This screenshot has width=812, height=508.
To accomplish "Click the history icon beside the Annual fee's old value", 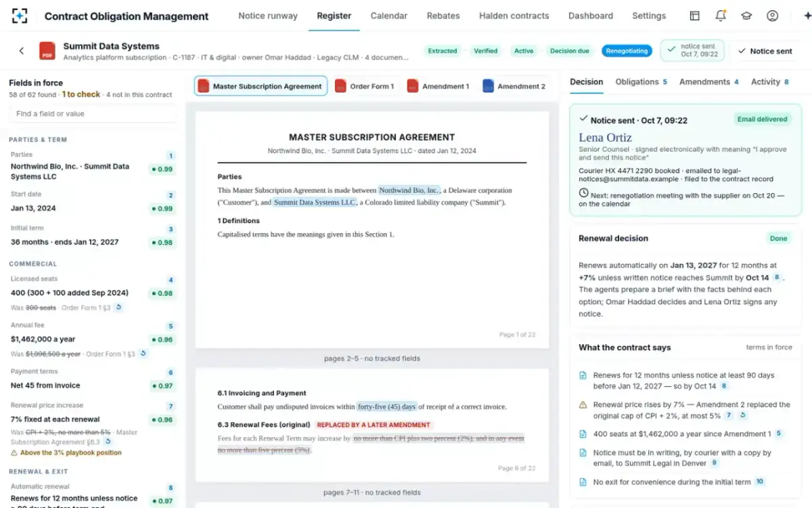I will [x=143, y=354].
